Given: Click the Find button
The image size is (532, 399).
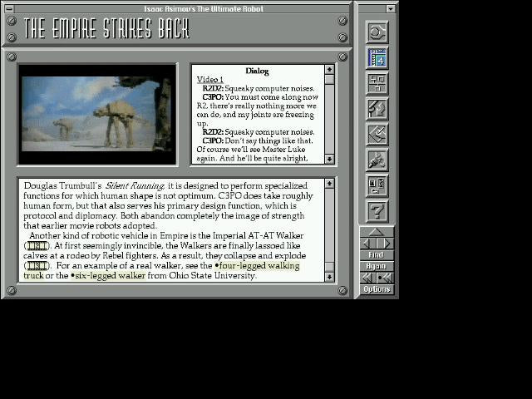Looking at the screenshot, I should pyautogui.click(x=377, y=255).
